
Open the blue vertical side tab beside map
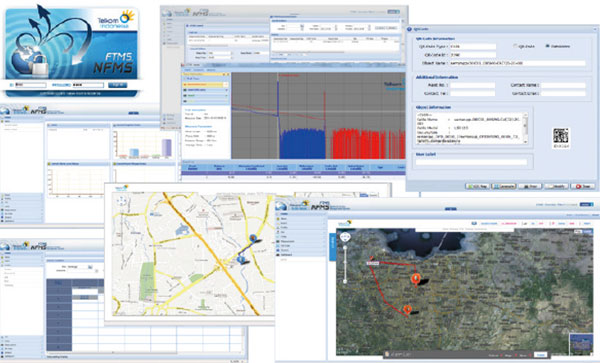(333, 247)
